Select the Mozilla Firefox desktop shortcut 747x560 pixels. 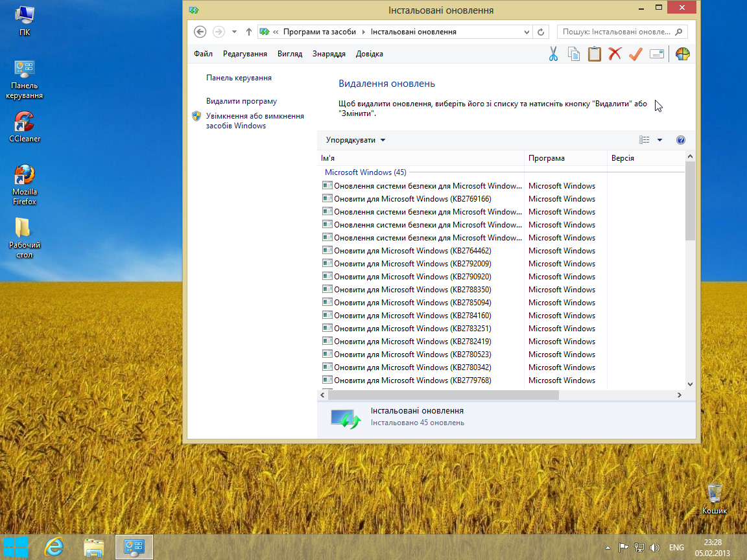[x=24, y=185]
